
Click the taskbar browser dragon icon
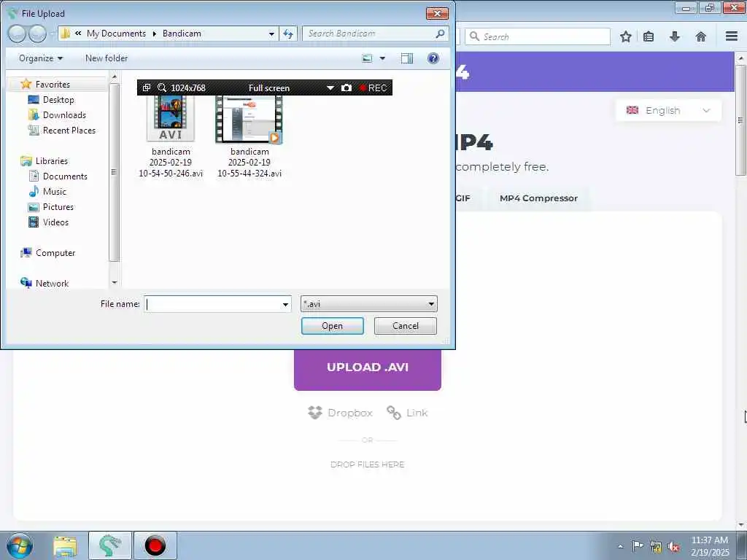(109, 545)
